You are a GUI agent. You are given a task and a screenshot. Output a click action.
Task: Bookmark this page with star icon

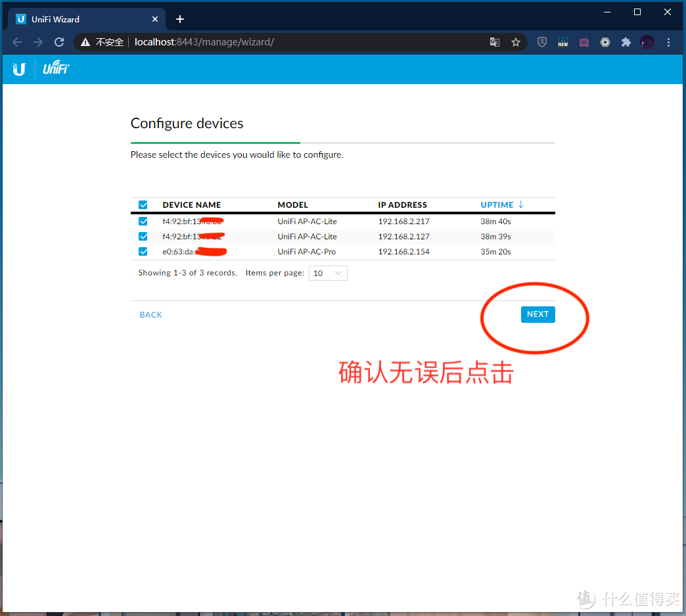point(516,42)
